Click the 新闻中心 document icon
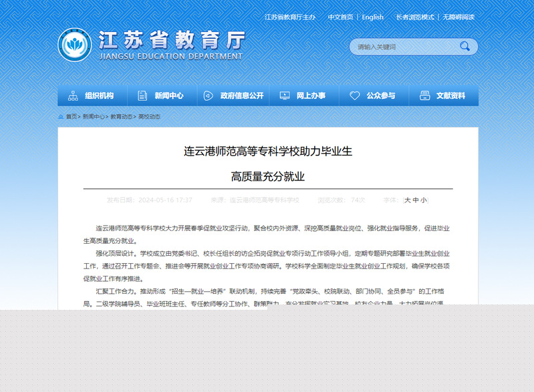Image resolution: width=534 pixels, height=392 pixels. coord(142,95)
